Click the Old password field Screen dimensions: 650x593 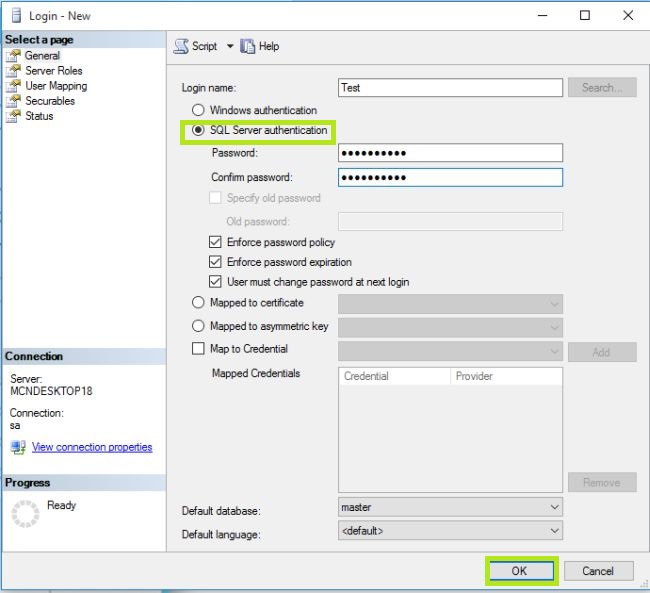pos(450,221)
